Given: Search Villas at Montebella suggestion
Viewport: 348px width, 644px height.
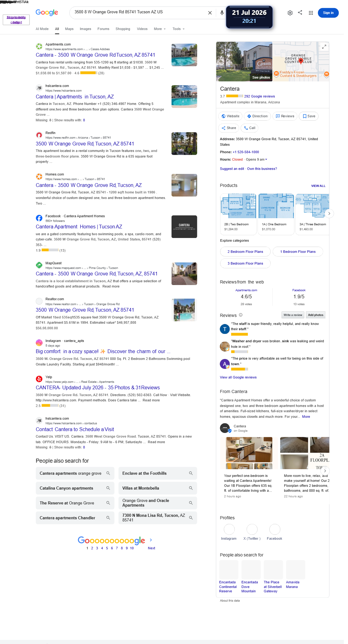Looking at the screenshot, I should coord(158,488).
